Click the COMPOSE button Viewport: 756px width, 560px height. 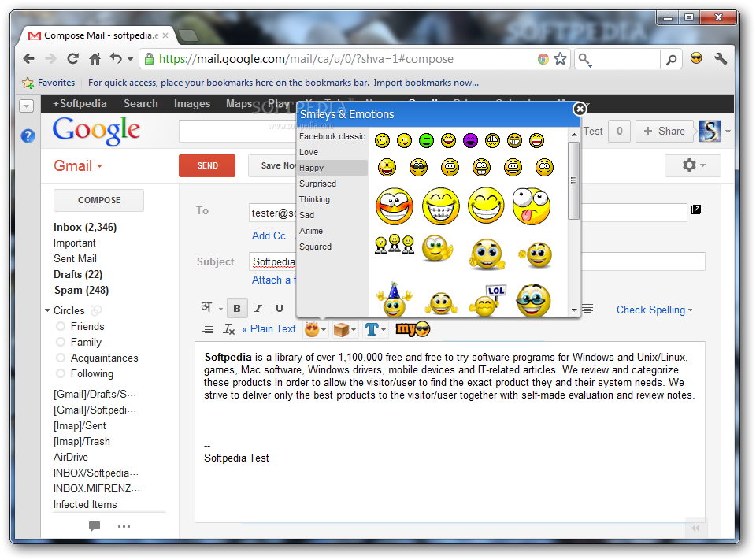[99, 200]
